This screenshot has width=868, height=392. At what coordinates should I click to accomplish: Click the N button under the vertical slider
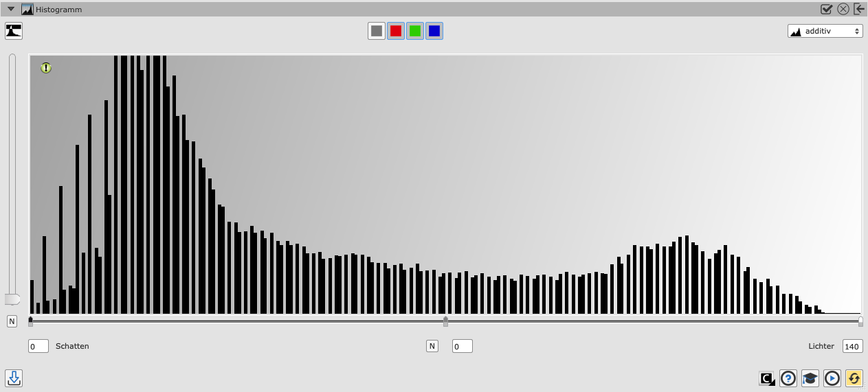(x=12, y=321)
